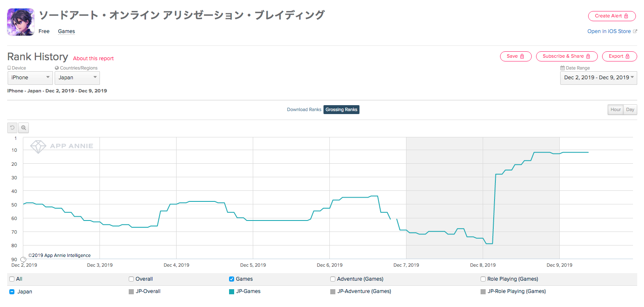The width and height of the screenshot is (644, 307).
Task: Click the magnifier zoom icon
Action: [24, 128]
